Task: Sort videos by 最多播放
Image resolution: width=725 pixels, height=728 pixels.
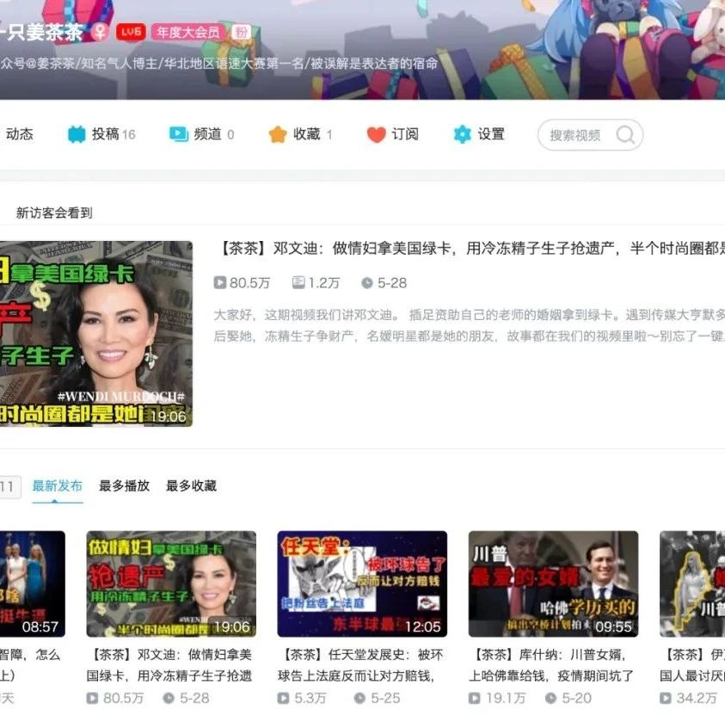Action: 125,486
